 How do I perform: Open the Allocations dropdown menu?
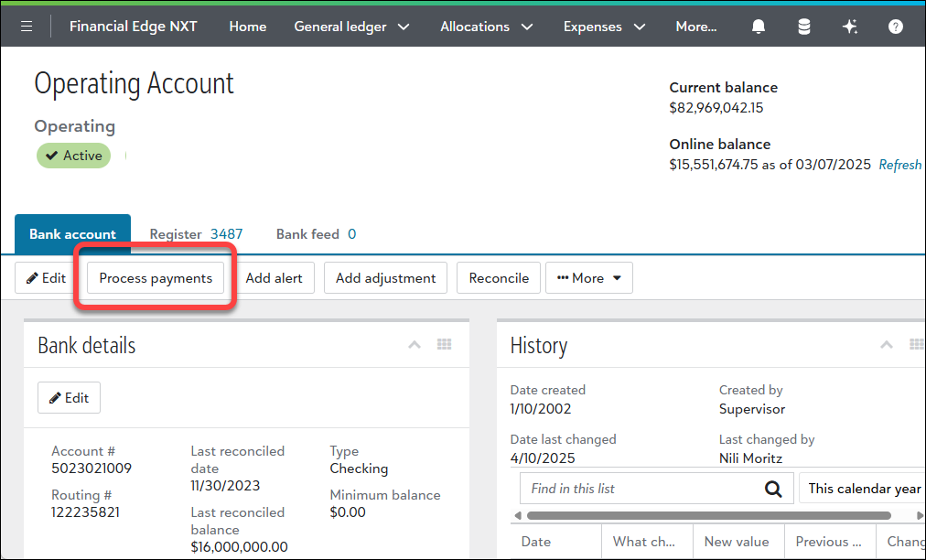coord(486,27)
